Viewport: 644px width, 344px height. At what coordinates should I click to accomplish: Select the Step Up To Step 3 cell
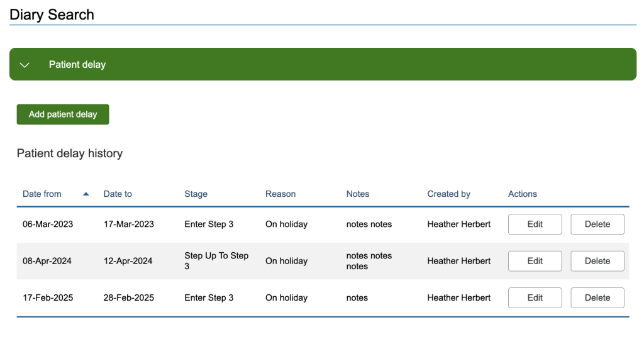(x=216, y=261)
